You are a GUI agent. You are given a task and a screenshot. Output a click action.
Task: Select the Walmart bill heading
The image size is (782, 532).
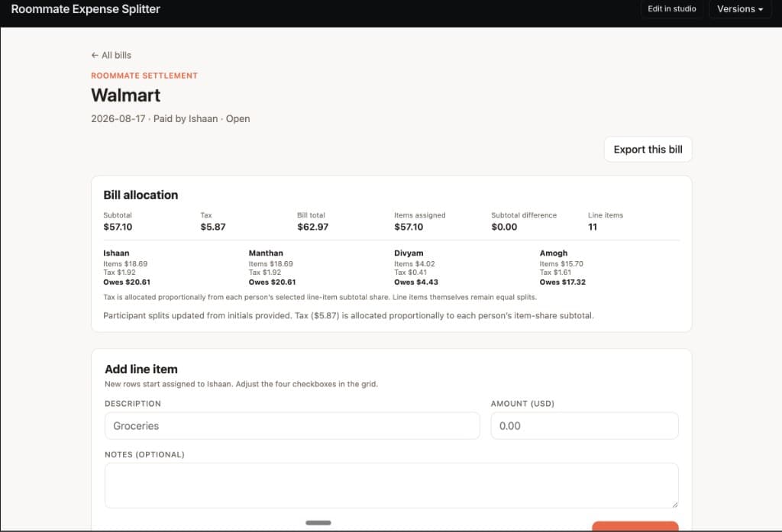[126, 95]
